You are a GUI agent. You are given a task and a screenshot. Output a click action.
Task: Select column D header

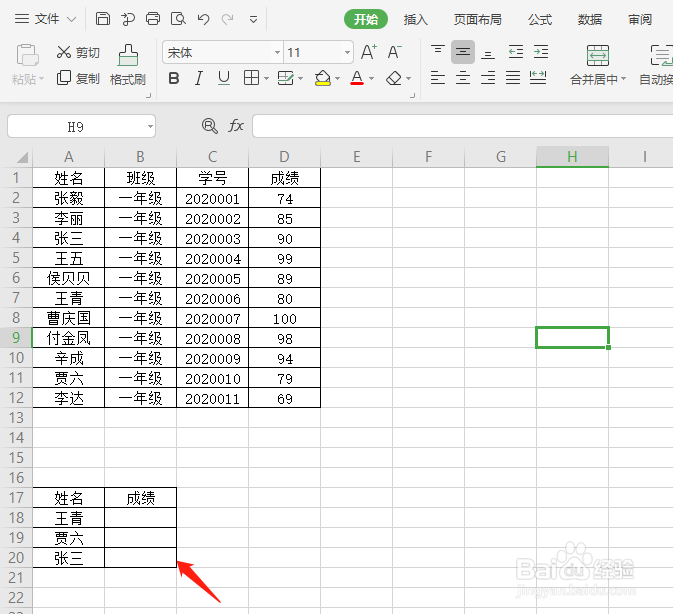284,157
